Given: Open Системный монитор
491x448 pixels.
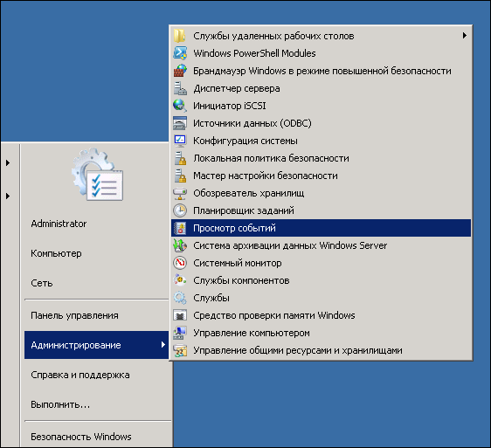Looking at the screenshot, I should [321, 263].
